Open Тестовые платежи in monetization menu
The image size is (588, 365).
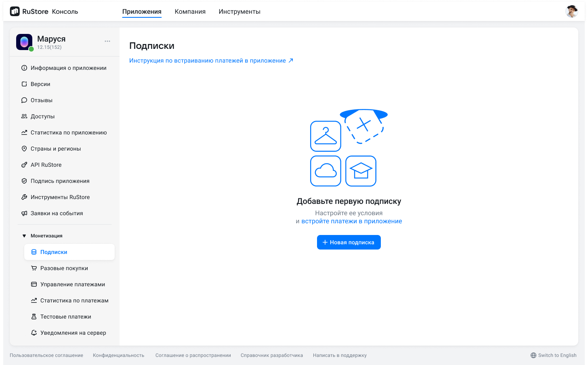pos(34,316)
